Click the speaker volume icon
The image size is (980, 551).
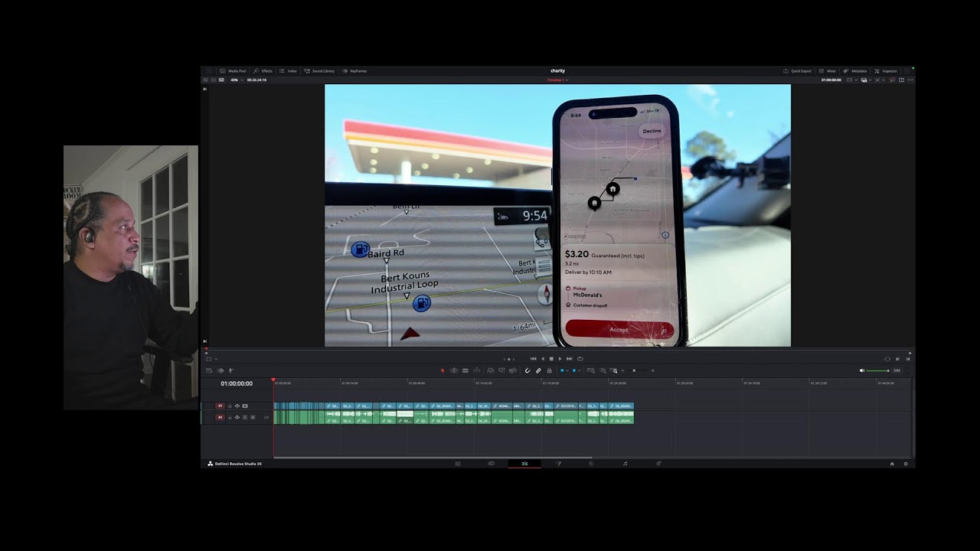click(x=861, y=370)
